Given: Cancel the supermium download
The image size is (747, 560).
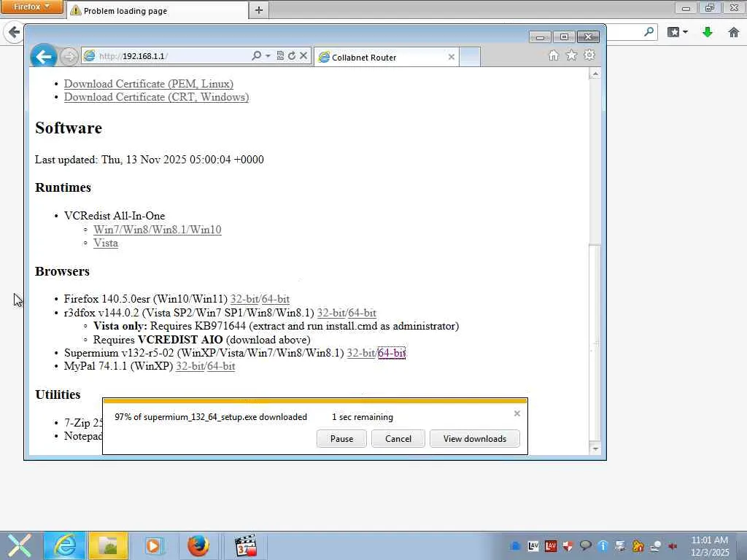Looking at the screenshot, I should coord(398,438).
